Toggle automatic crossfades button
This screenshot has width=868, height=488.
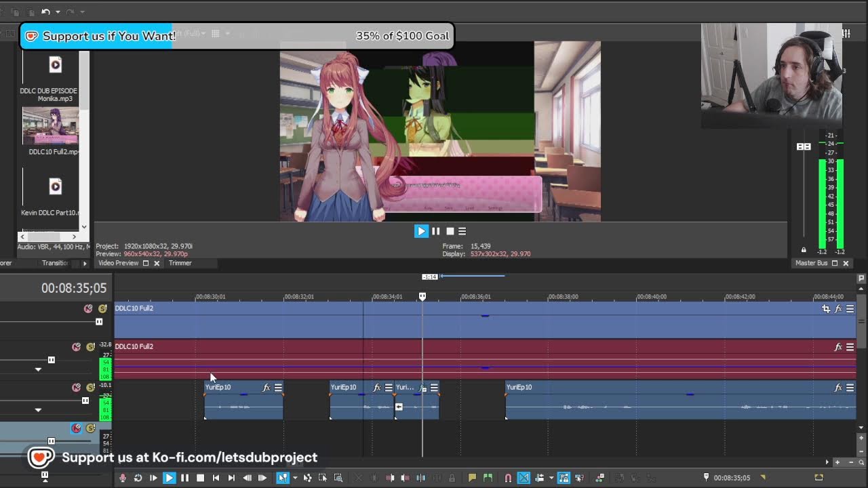coord(524,478)
